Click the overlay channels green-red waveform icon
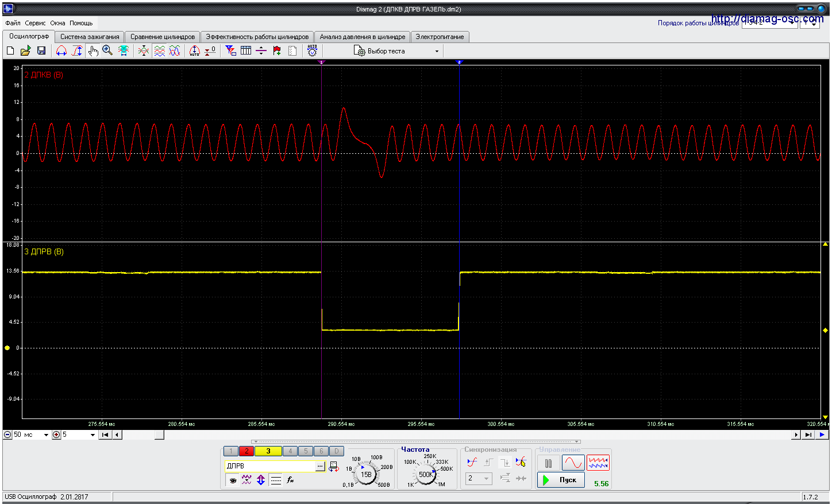Viewport: 832px width, 504px height. pos(144,51)
